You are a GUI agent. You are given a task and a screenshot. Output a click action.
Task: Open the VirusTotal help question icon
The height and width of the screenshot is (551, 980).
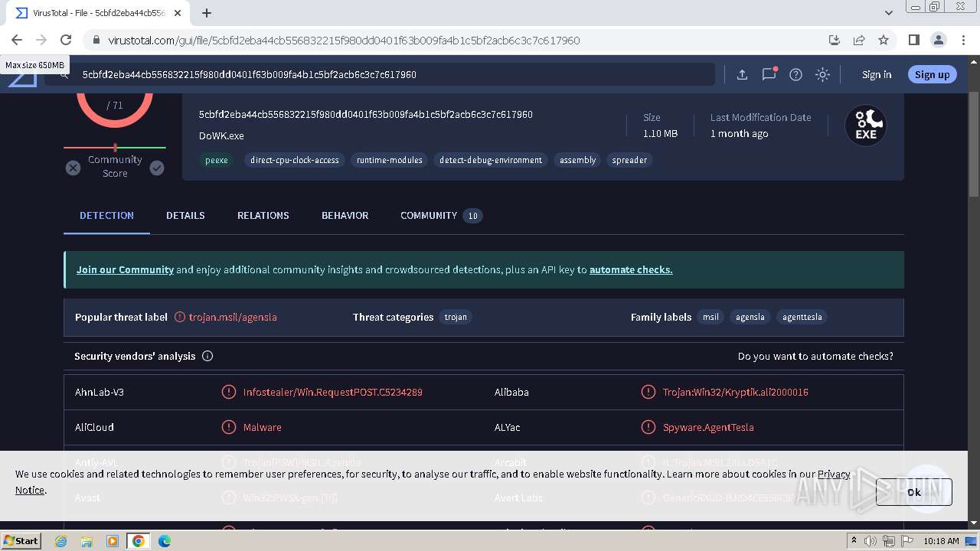point(795,74)
